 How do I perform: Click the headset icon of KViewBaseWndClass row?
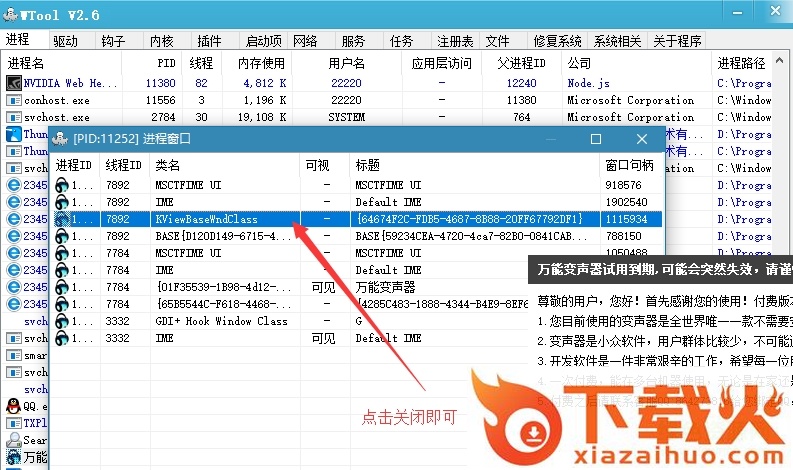tap(62, 219)
